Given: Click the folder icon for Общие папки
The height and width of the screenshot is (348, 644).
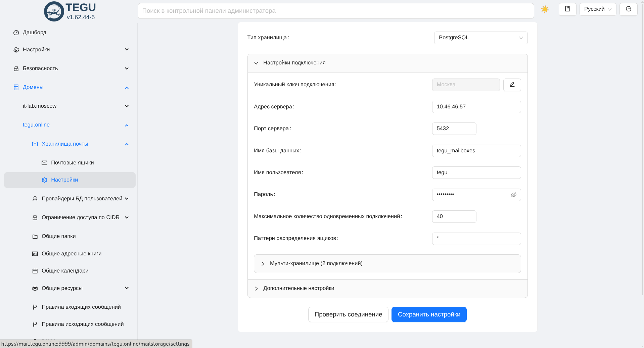Looking at the screenshot, I should tap(35, 236).
